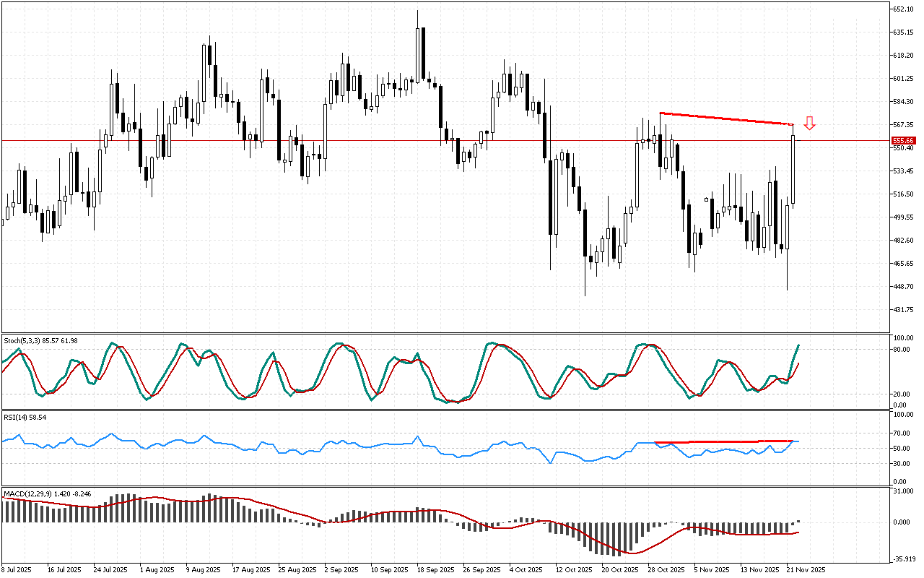Click the MACD 0.000 axis label
The image size is (924, 578).
coord(902,522)
